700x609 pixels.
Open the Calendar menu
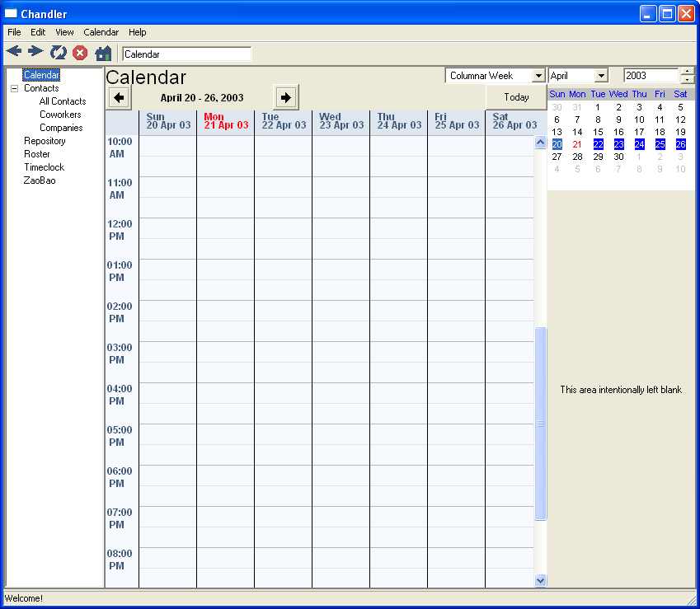(101, 32)
